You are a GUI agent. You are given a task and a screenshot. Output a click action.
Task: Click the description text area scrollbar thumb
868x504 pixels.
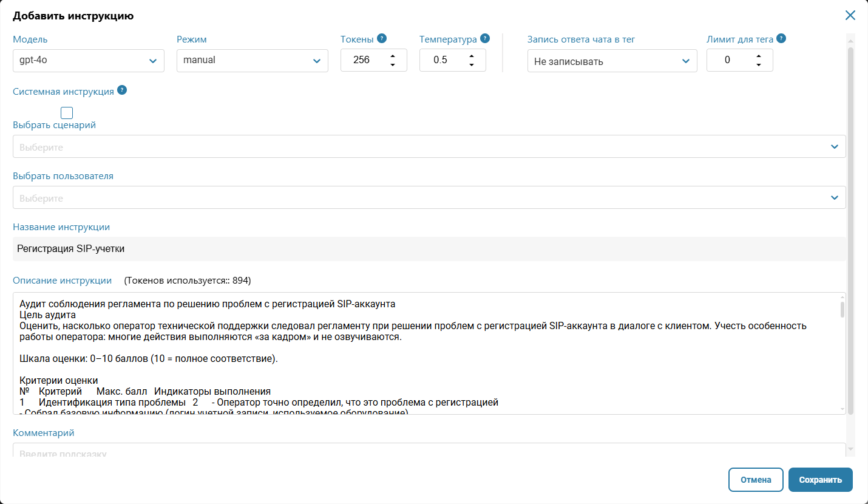coord(842,310)
